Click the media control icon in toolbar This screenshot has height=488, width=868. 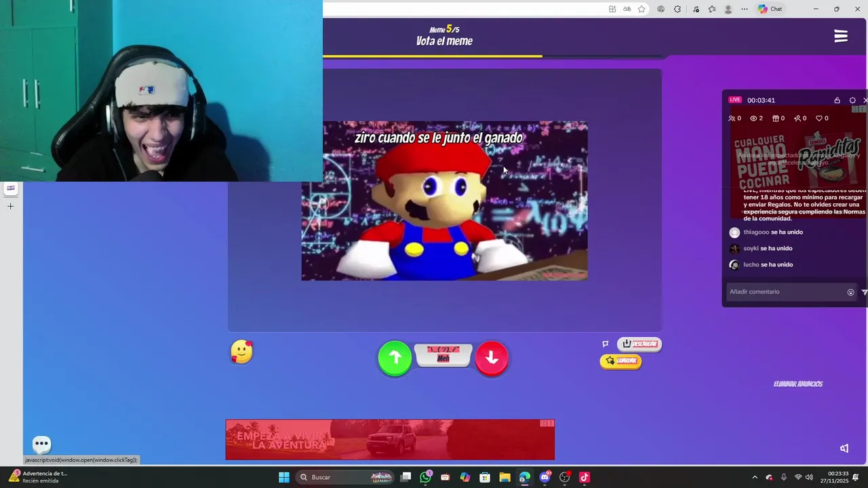[695, 9]
